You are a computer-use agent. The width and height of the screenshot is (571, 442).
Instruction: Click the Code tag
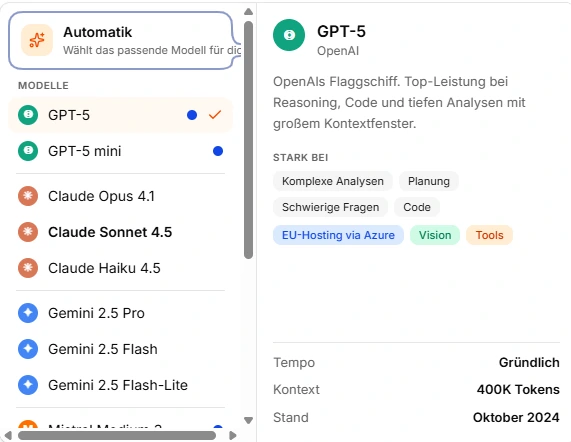tap(417, 207)
